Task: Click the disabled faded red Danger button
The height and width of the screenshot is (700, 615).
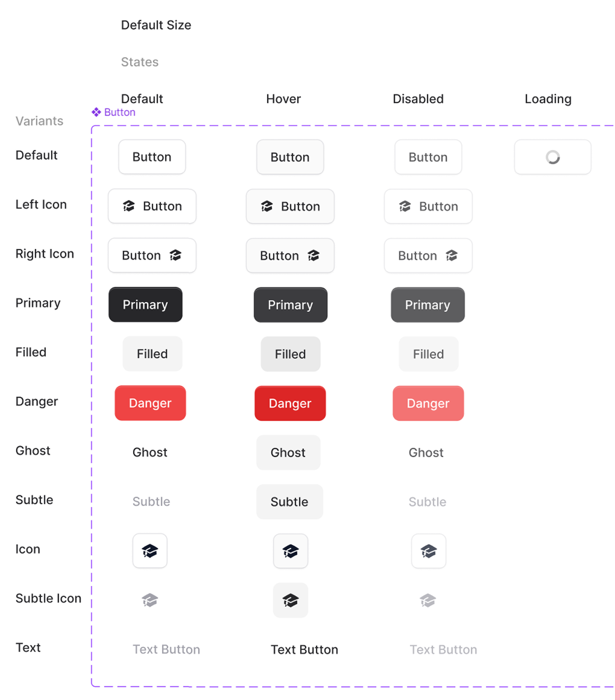Action: [x=428, y=403]
